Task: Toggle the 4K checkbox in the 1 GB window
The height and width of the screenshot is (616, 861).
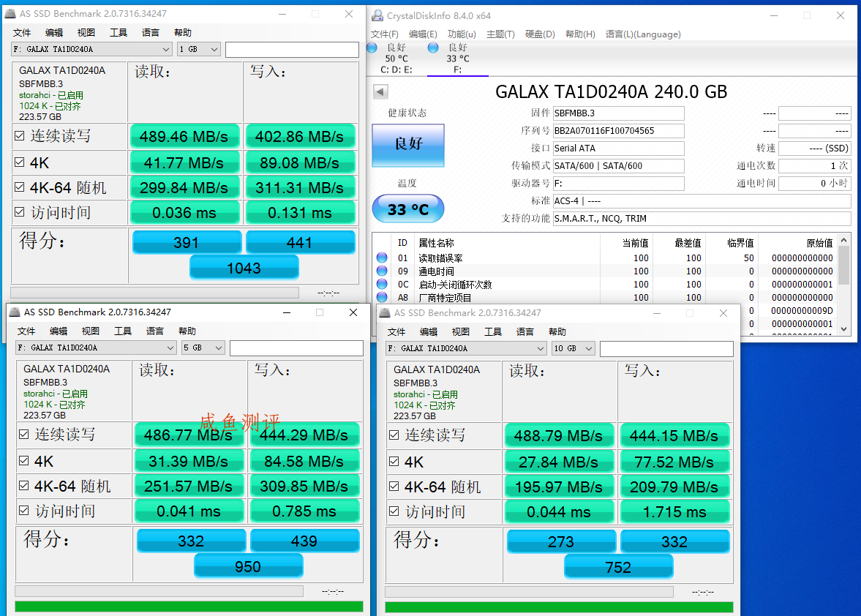Action: pos(19,162)
